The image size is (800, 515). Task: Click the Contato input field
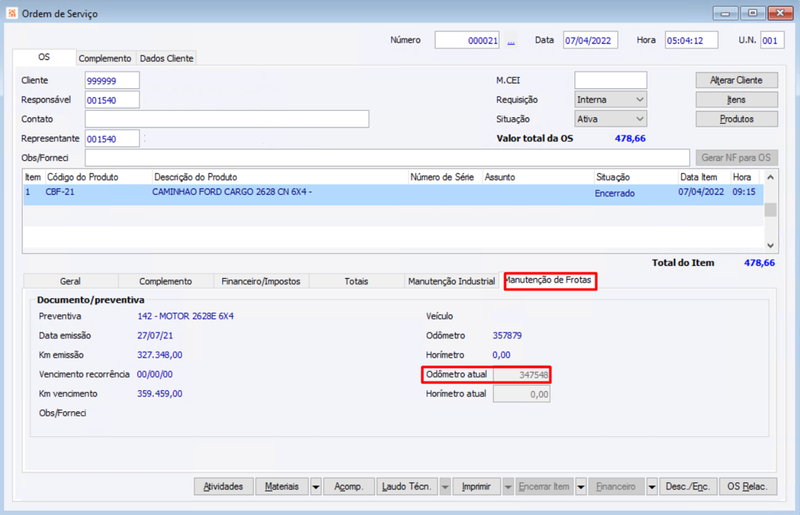click(x=227, y=119)
